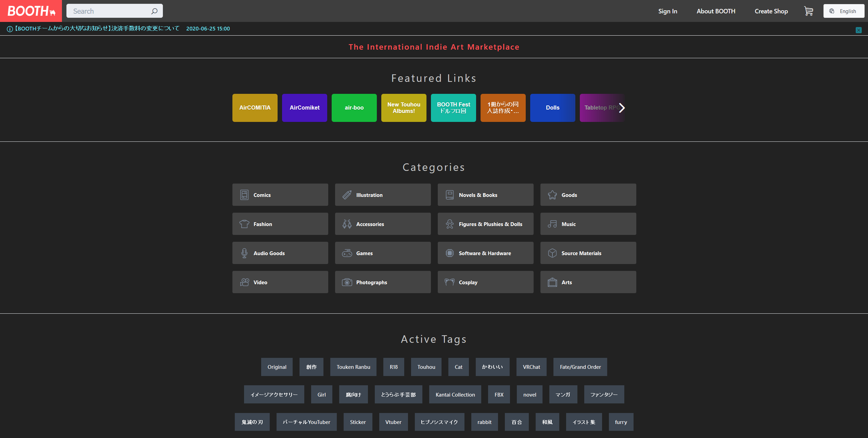The image size is (868, 438).
Task: Select the Touhou tag
Action: point(426,367)
